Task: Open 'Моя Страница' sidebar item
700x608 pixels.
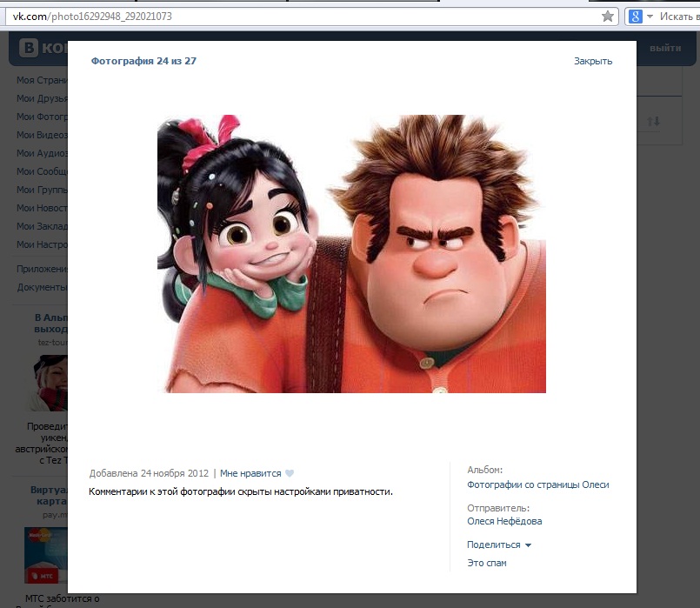Action: click(x=42, y=80)
